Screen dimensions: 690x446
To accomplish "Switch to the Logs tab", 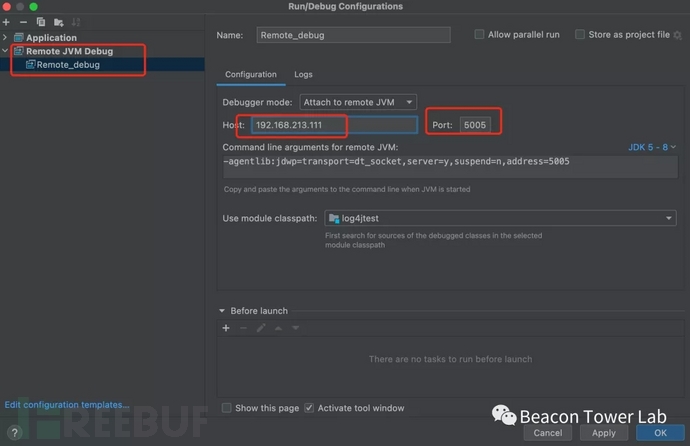I will coord(303,74).
